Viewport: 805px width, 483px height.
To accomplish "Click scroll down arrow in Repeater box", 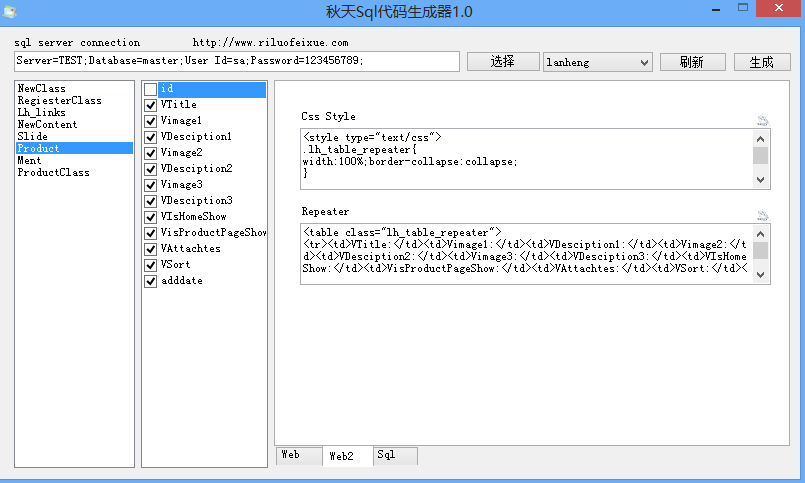I will click(761, 275).
